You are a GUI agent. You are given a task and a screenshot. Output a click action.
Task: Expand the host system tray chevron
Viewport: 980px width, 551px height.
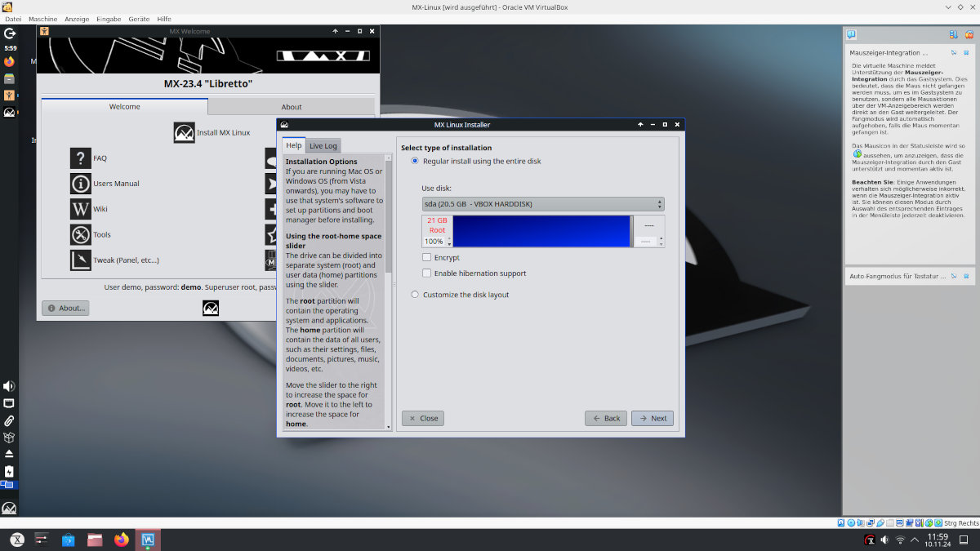[914, 540]
